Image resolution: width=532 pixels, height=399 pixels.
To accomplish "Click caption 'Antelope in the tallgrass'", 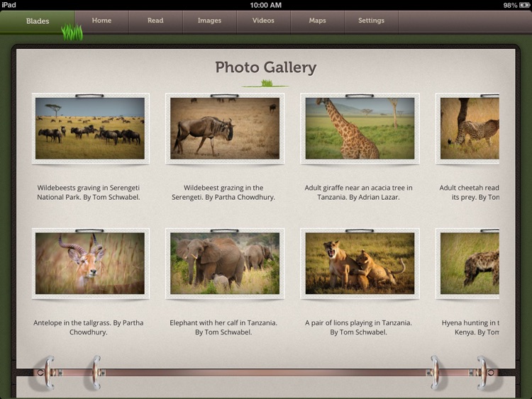I will [x=88, y=327].
